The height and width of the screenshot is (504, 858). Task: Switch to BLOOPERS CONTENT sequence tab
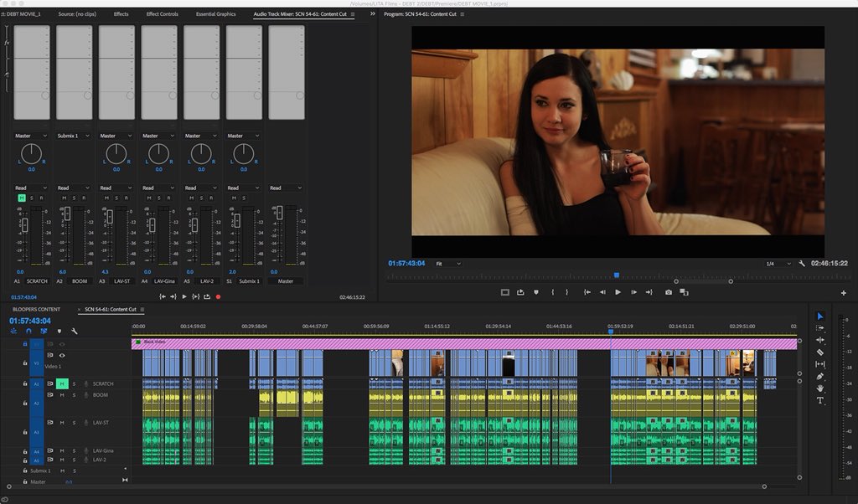coord(36,310)
